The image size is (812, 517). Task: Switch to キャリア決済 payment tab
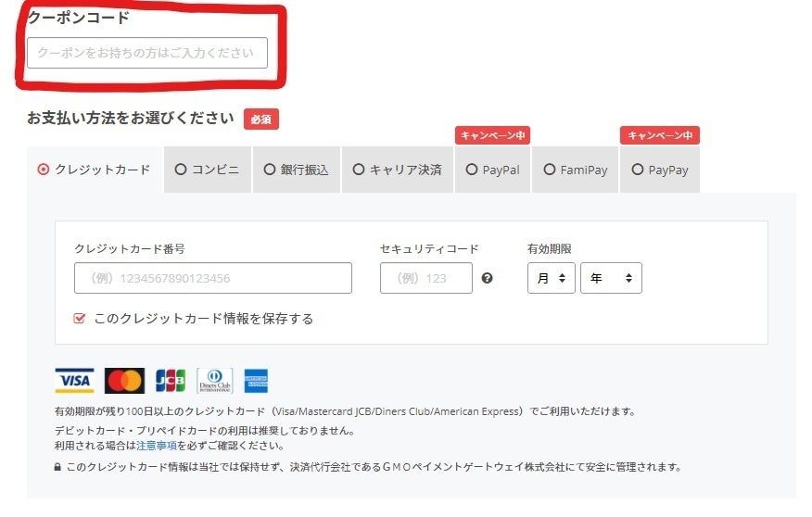tap(397, 170)
